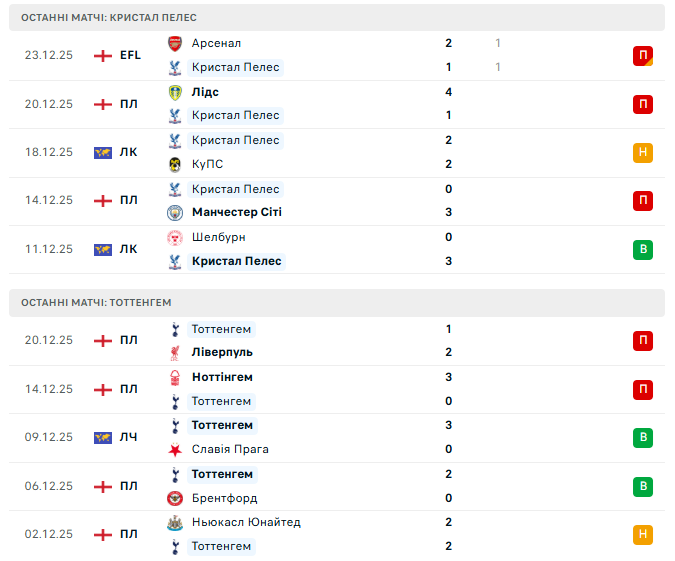Click the loss badge for Arsenal match
Screen dimensions: 675x561
(x=643, y=55)
